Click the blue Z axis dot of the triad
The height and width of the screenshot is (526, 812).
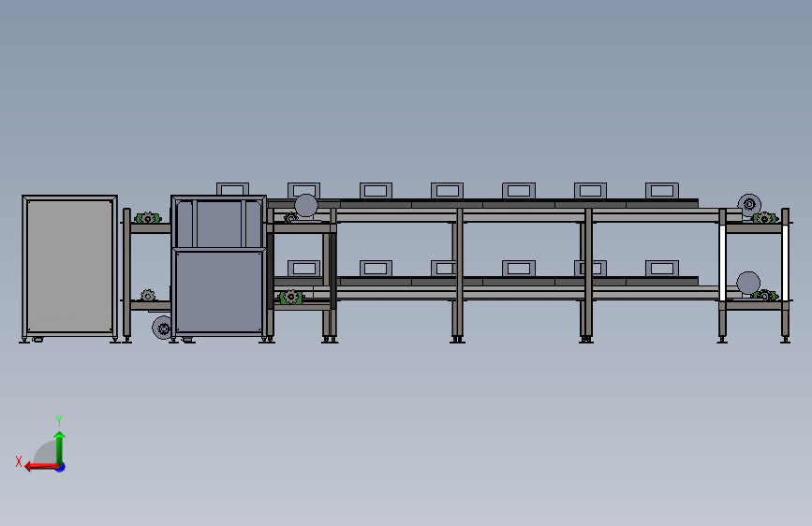point(61,467)
